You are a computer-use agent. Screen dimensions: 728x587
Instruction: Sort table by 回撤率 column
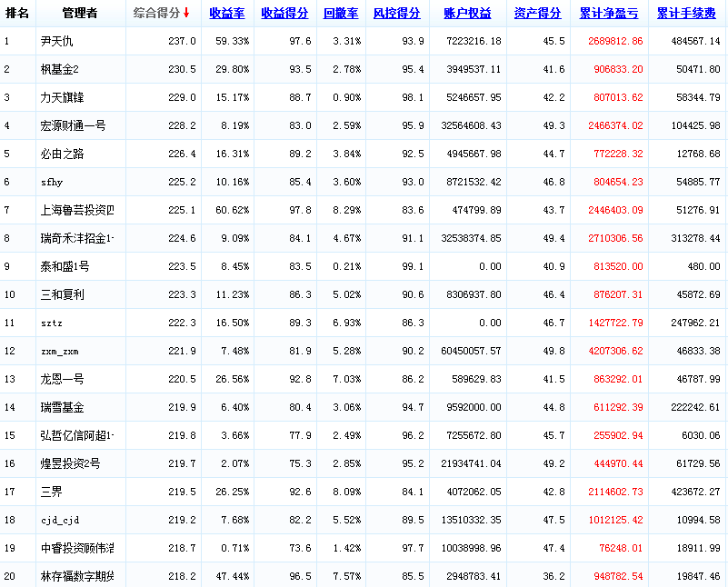(341, 14)
